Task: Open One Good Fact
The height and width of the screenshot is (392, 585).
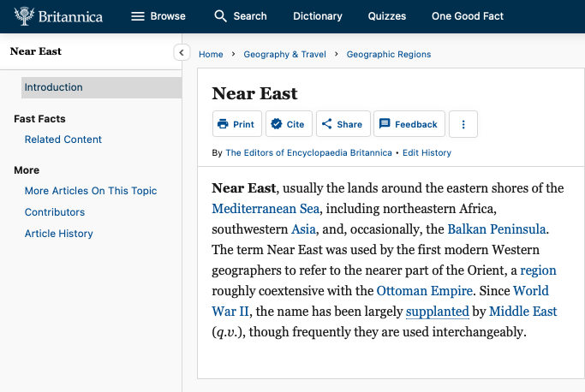Action: coord(467,16)
